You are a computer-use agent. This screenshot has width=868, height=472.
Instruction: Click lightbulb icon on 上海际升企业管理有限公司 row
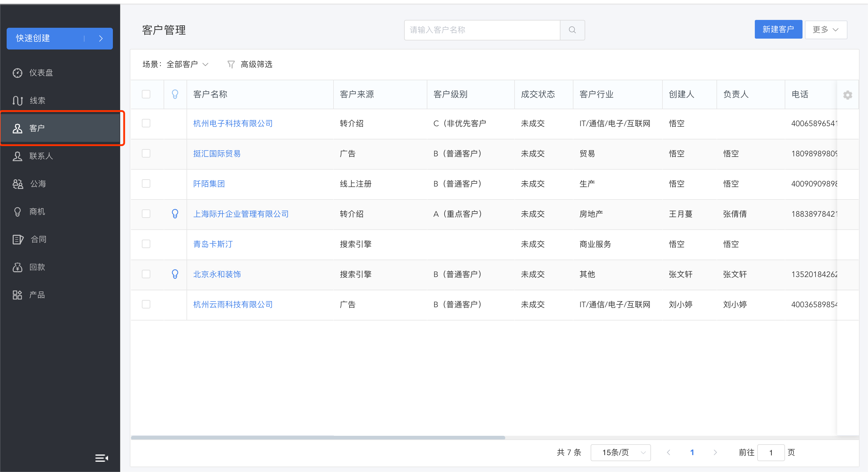point(175,214)
